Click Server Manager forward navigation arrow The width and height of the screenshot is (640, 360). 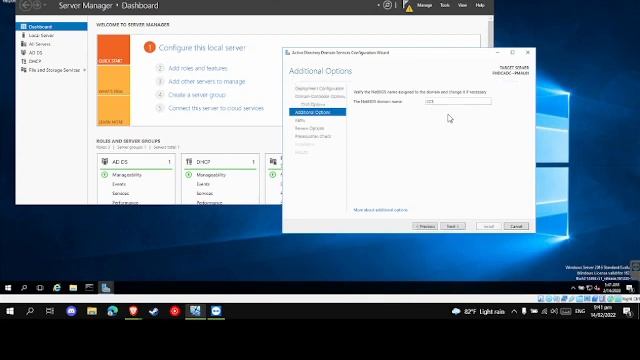[x=37, y=5]
